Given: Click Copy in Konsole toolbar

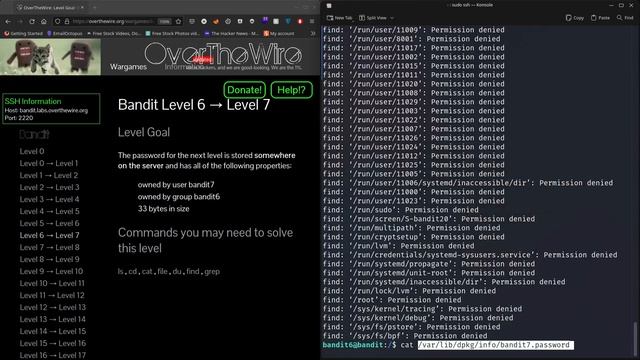Looking at the screenshot, I should [575, 18].
